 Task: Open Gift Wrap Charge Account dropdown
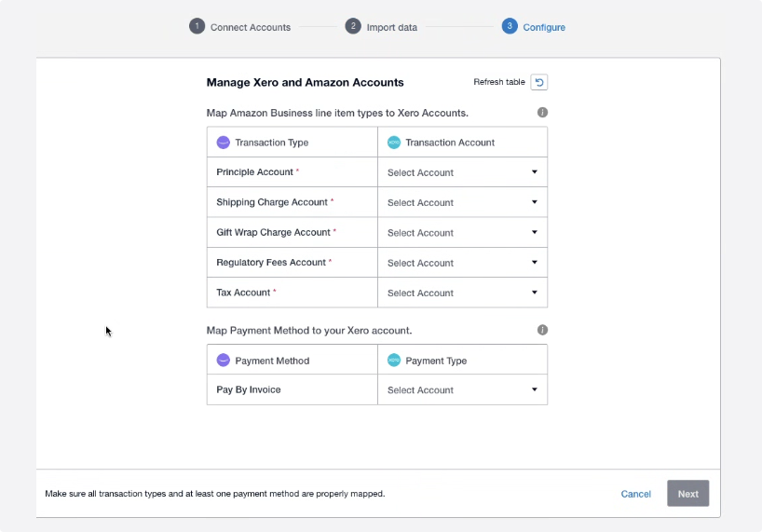(x=462, y=233)
